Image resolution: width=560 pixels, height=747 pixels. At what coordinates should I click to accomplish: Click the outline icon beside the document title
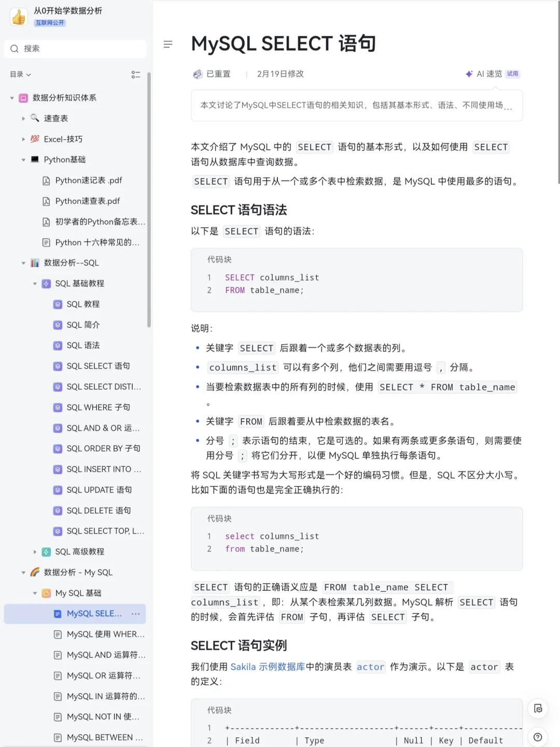pos(167,45)
